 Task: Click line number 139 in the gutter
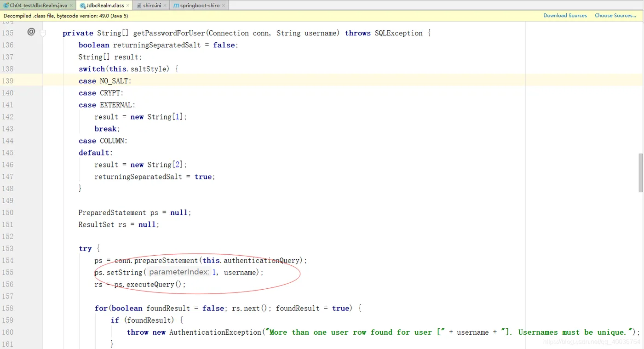[x=8, y=81]
